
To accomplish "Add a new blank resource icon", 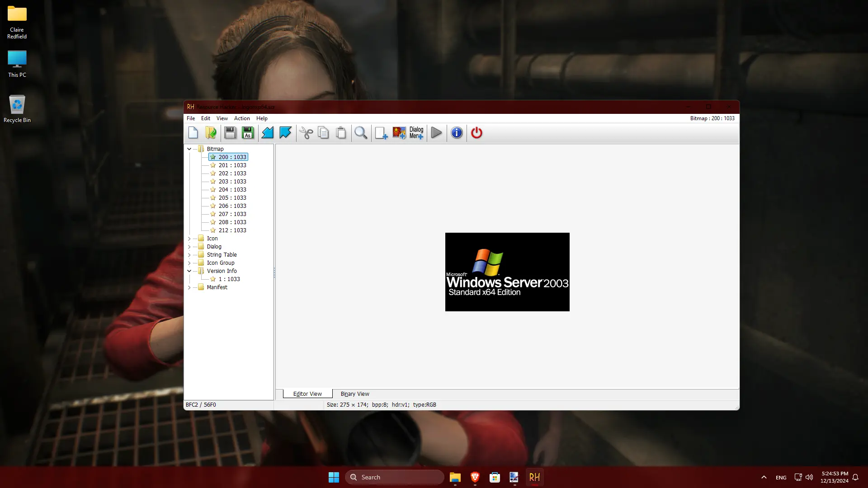I will tap(381, 133).
